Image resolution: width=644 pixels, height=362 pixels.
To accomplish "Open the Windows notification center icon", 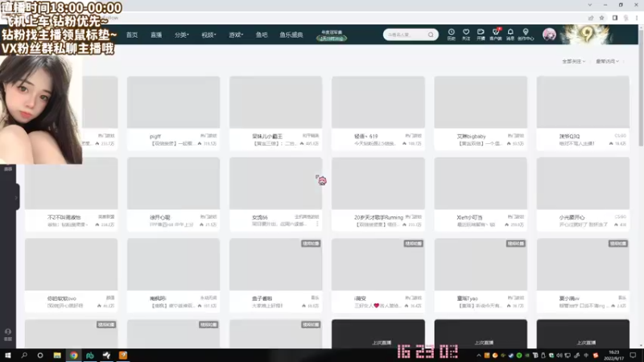I will click(x=633, y=356).
